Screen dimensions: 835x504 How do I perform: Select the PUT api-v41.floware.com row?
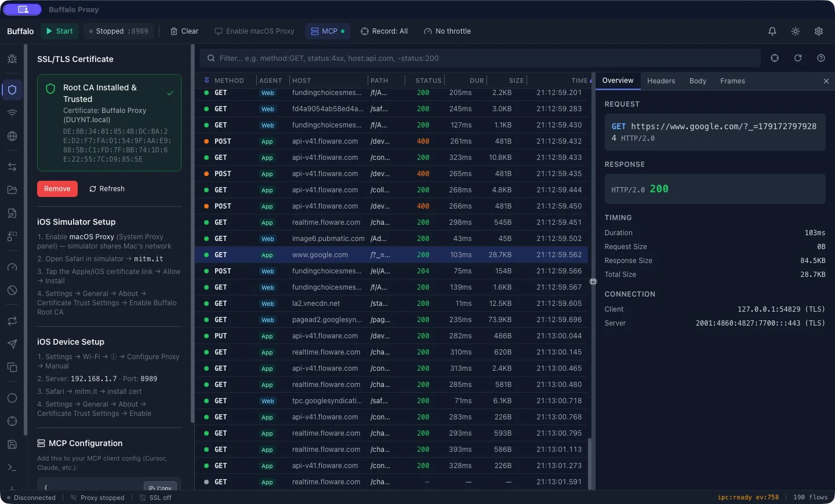point(391,336)
